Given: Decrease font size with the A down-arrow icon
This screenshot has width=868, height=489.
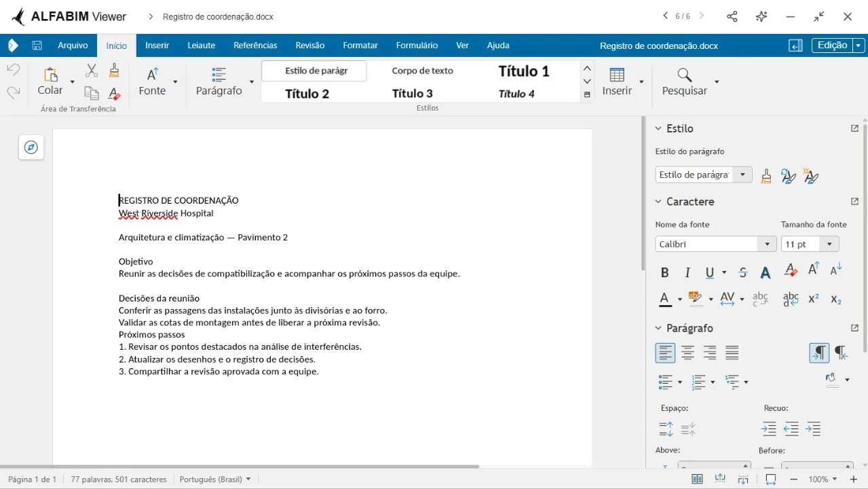Looking at the screenshot, I should click(x=836, y=269).
